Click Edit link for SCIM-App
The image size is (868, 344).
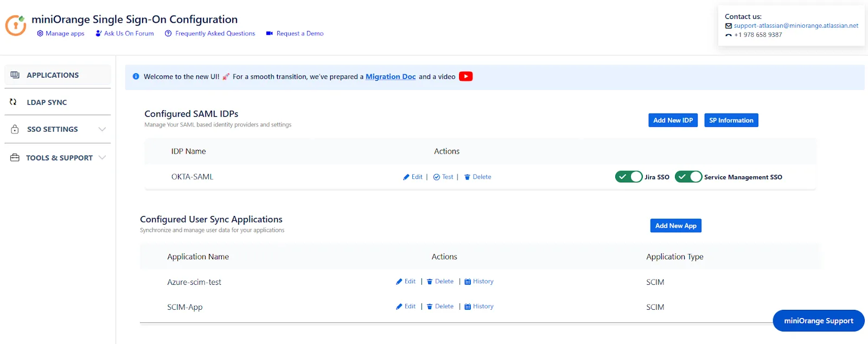coord(410,306)
